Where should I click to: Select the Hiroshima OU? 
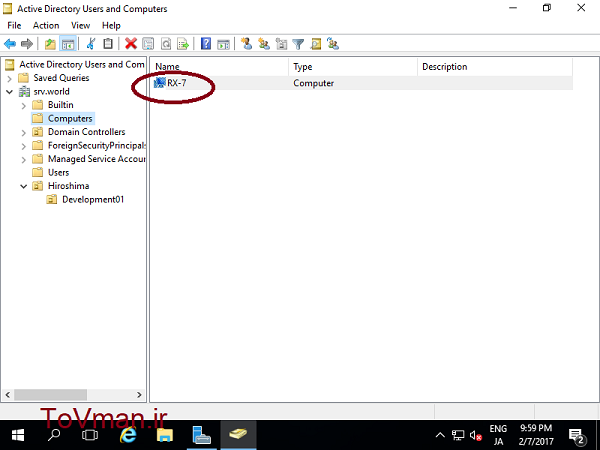[x=61, y=186]
